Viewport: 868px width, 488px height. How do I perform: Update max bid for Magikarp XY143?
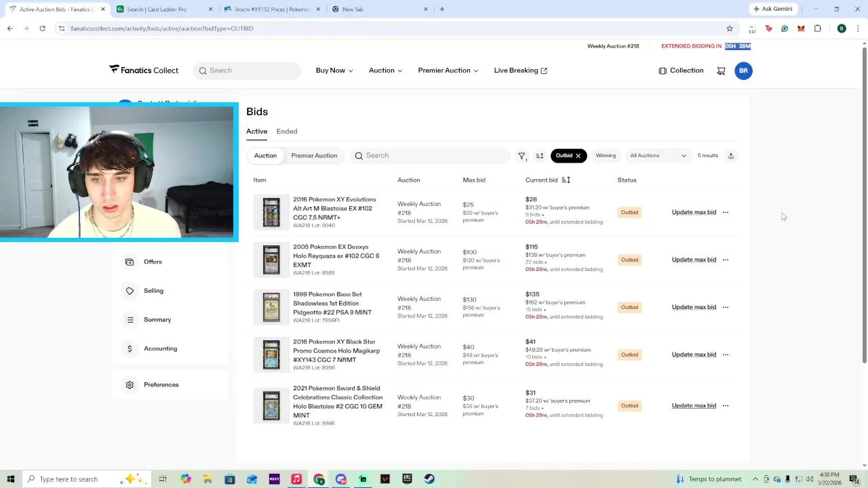pyautogui.click(x=694, y=354)
